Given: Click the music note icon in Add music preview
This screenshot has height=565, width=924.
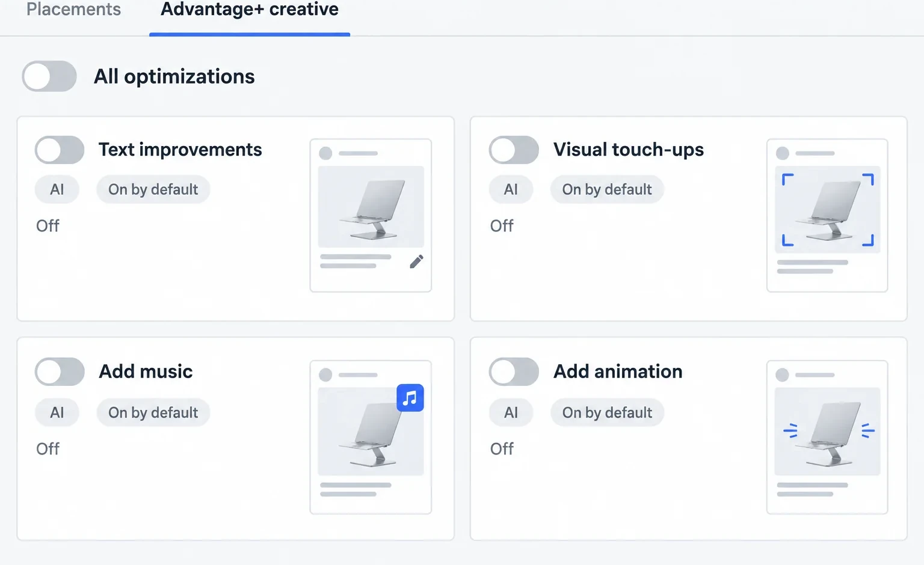Looking at the screenshot, I should click(410, 398).
